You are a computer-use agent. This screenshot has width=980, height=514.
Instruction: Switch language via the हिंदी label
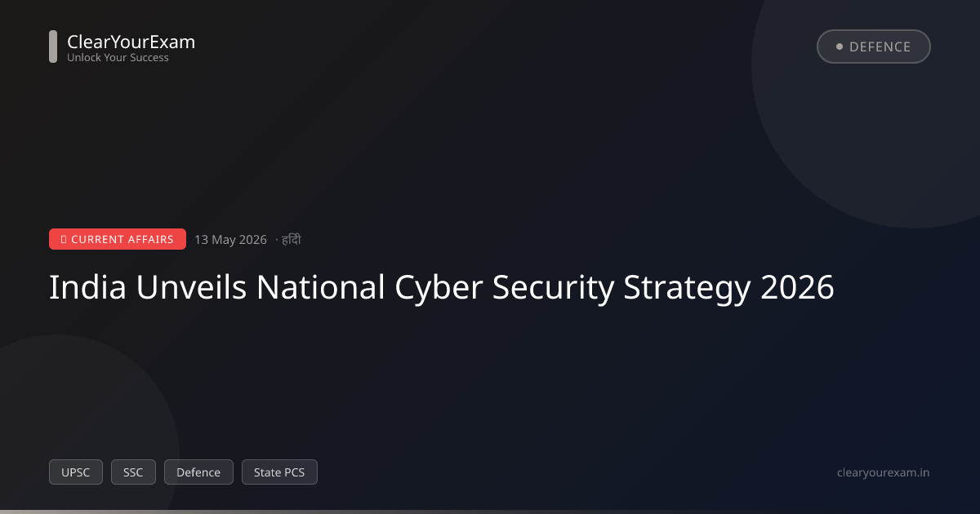click(292, 240)
